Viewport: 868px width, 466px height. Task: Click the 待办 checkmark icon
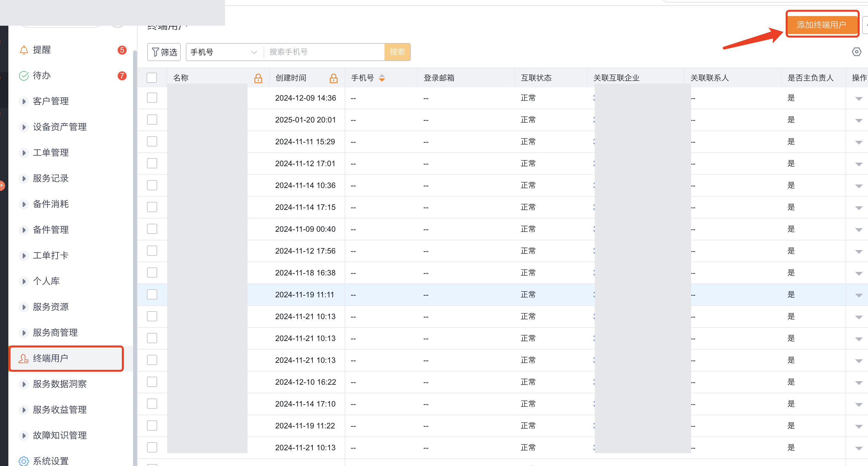click(23, 76)
